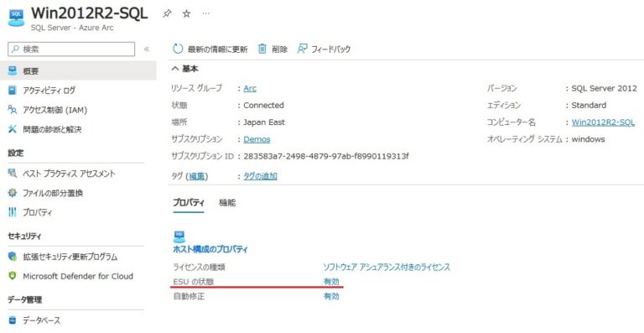644x333 pixels.
Task: Switch to the 機能 tab
Action: 227,203
